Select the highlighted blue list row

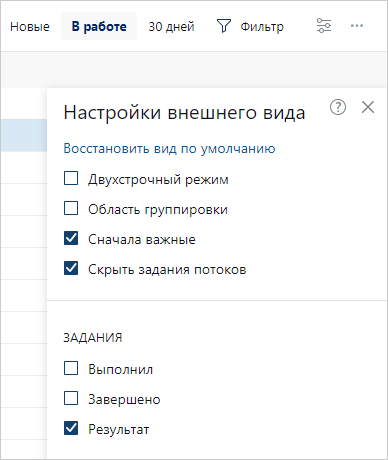(23, 135)
